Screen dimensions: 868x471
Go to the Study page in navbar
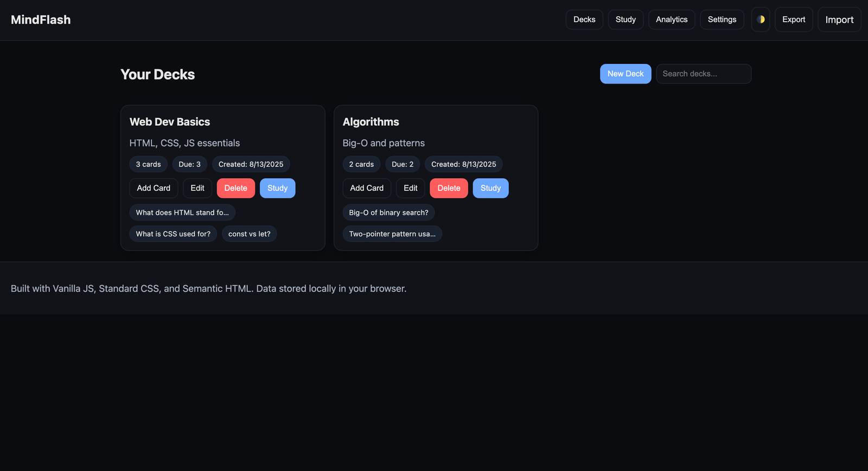(626, 20)
